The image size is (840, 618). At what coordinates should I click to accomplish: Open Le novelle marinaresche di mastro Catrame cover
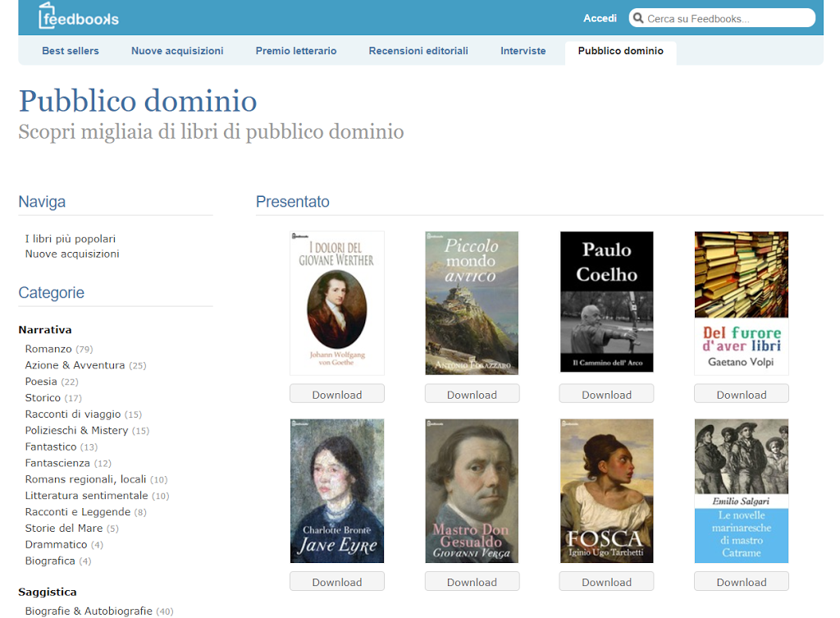[x=742, y=491]
